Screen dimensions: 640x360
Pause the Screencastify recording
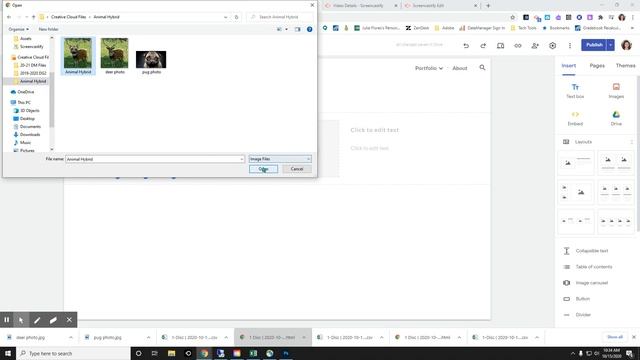pyautogui.click(x=7, y=320)
